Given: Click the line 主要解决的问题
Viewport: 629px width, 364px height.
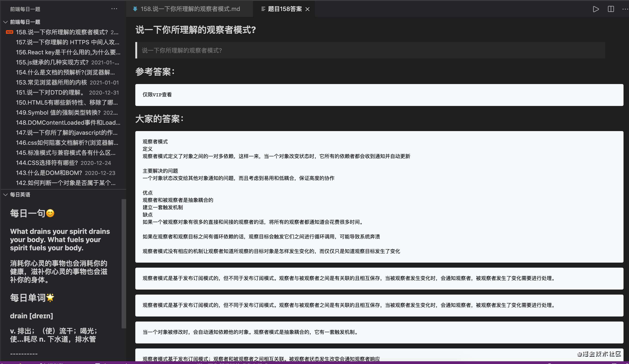Looking at the screenshot, I should (x=160, y=171).
